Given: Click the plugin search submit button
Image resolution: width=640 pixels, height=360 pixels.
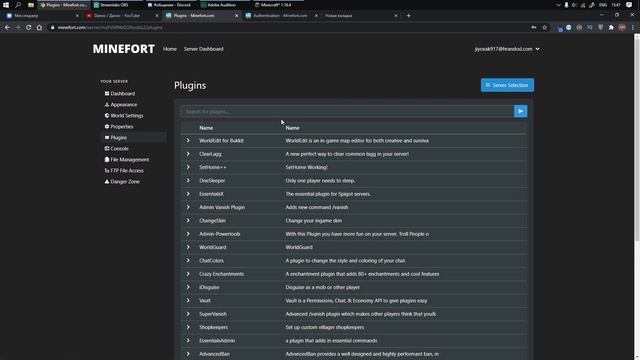Looking at the screenshot, I should coord(520,111).
